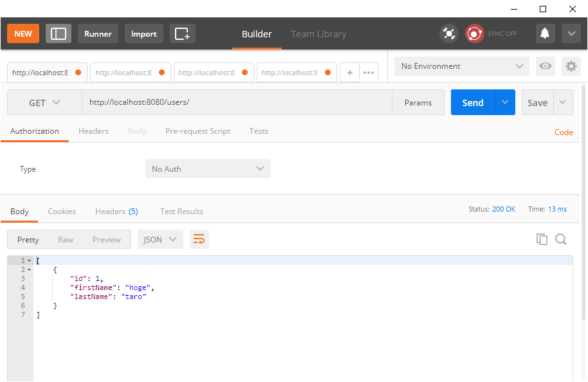Open the tab options ellipsis
This screenshot has height=382, width=588.
point(369,73)
